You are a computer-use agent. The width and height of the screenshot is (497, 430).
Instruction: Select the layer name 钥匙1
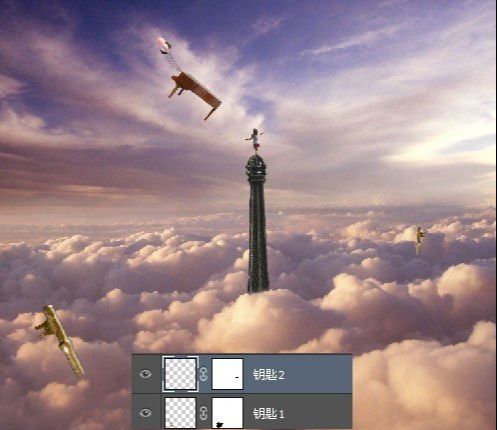[269, 414]
